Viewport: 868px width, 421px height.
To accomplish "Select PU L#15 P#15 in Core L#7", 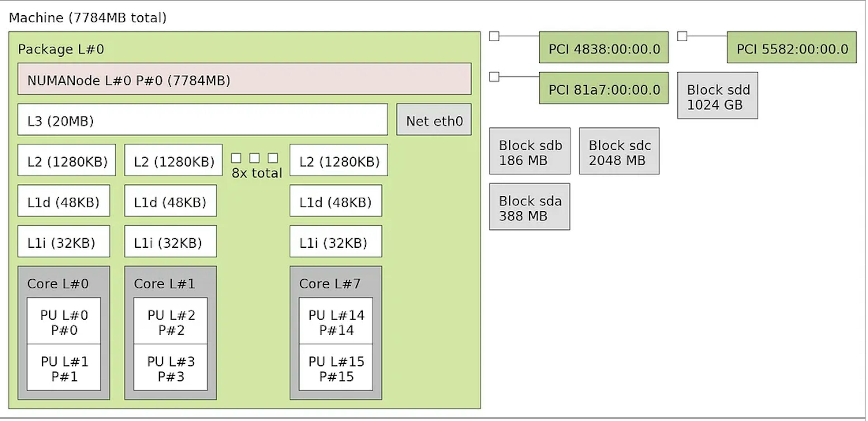I will (336, 367).
